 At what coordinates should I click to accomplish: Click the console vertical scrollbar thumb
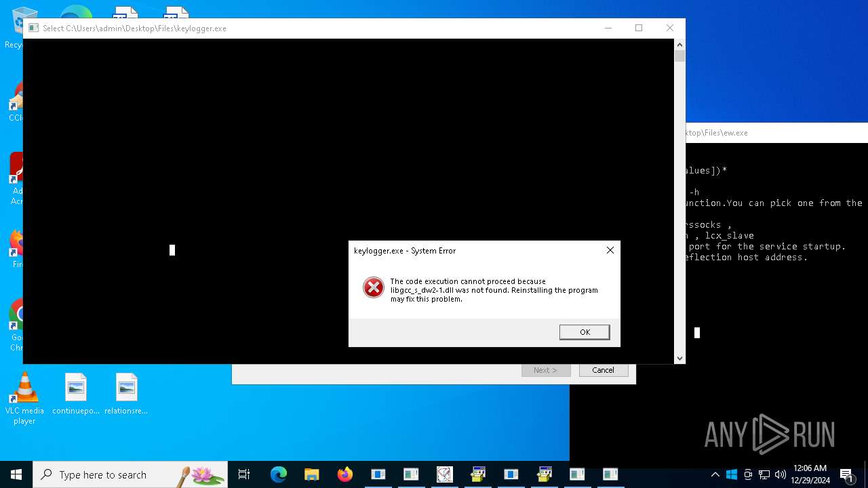[x=679, y=56]
